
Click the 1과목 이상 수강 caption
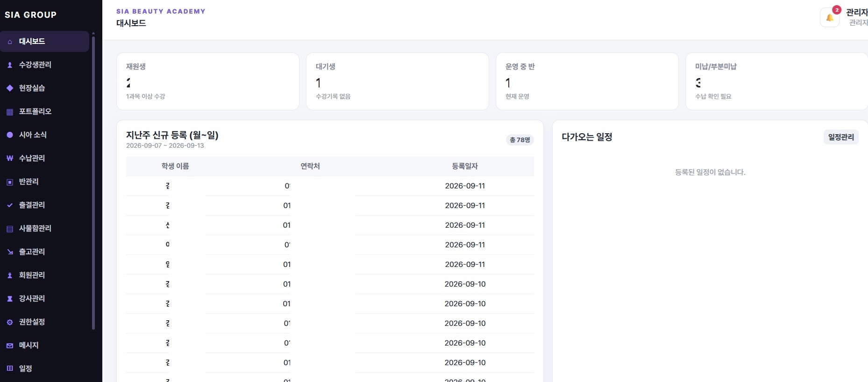[146, 96]
